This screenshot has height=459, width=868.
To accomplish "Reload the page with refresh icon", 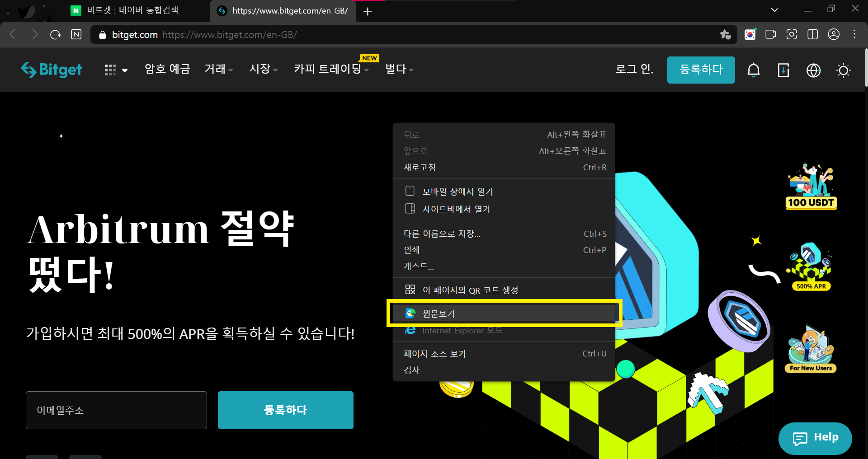I will point(55,34).
